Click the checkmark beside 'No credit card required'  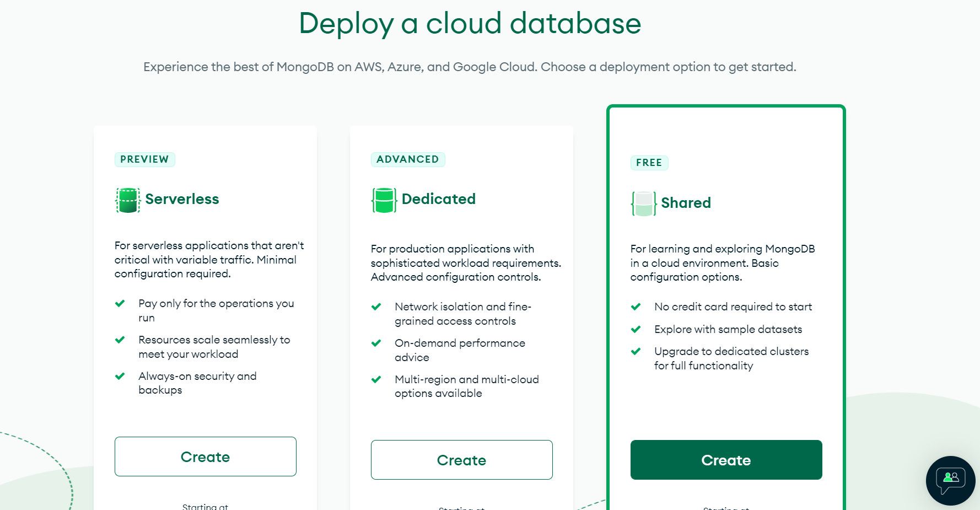(637, 307)
